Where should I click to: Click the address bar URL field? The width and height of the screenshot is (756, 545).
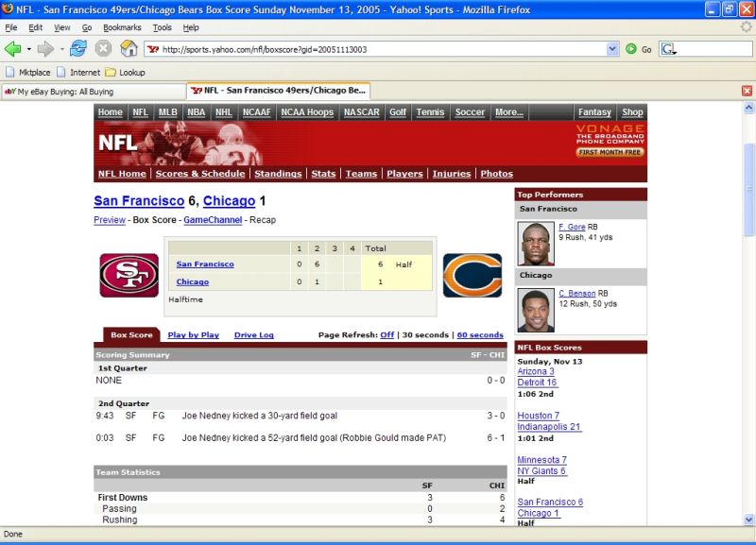384,49
